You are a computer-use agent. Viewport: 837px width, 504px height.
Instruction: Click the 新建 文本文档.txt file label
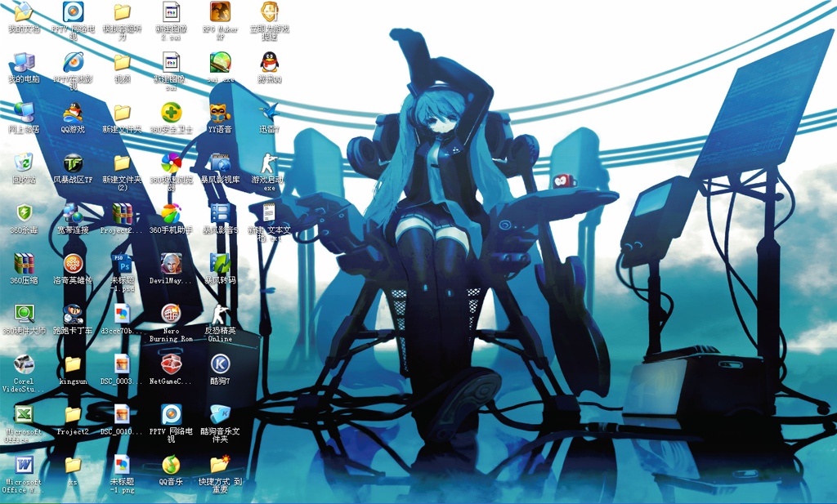270,234
